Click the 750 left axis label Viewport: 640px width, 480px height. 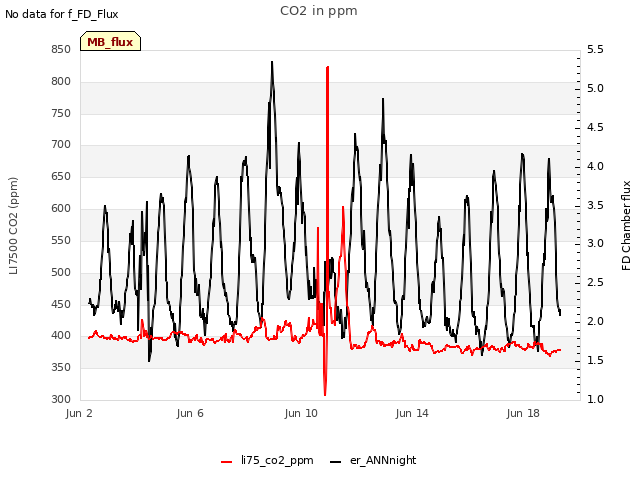click(x=61, y=113)
